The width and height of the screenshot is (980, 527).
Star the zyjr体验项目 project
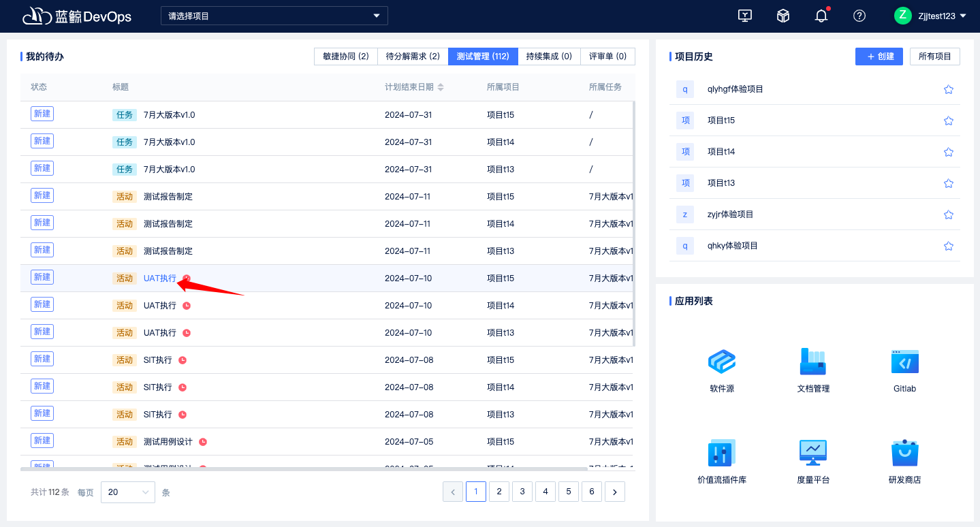(x=949, y=214)
